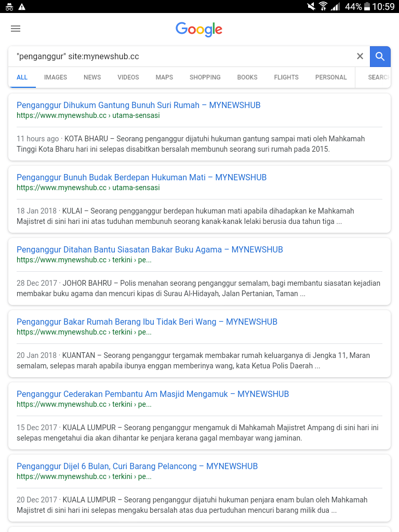Tap the 10:59 clock in status bar
The image size is (399, 532).
point(383,7)
